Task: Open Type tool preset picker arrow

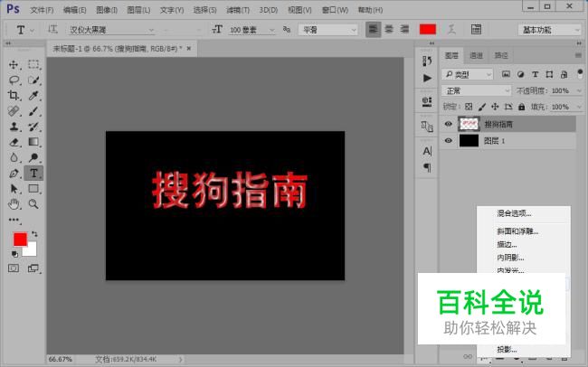Action: [33, 30]
